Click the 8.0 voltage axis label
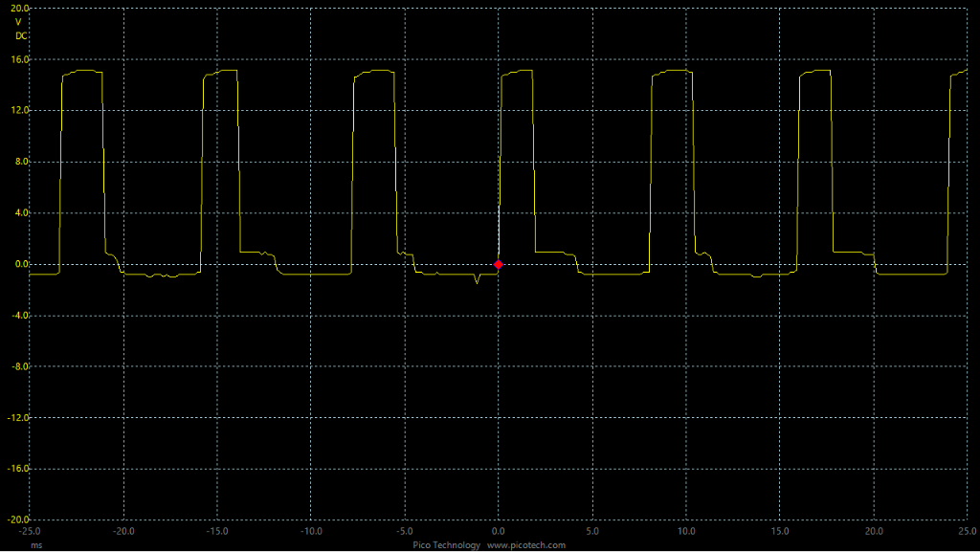The height and width of the screenshot is (552, 980). pos(22,162)
